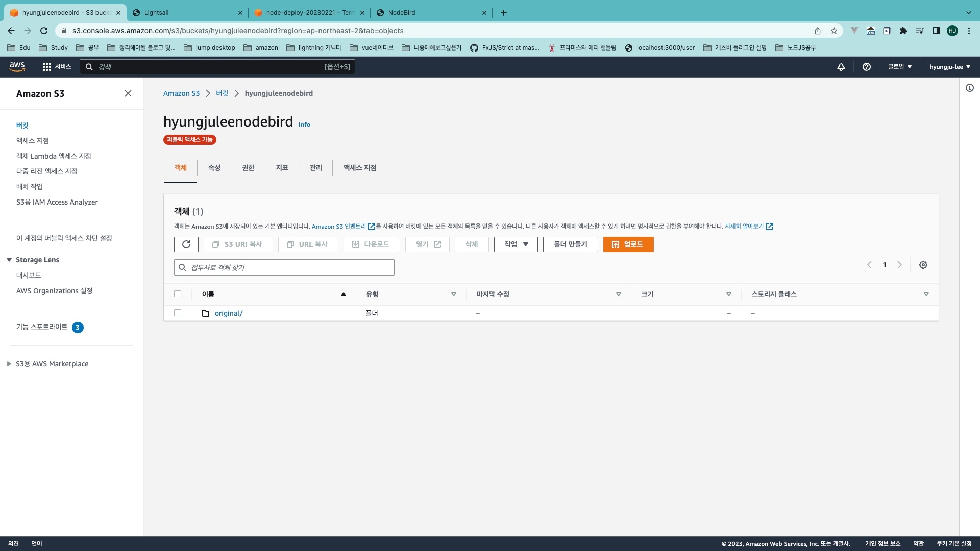The image size is (980, 551).
Task: Click the AWS logo home icon
Action: pyautogui.click(x=17, y=66)
